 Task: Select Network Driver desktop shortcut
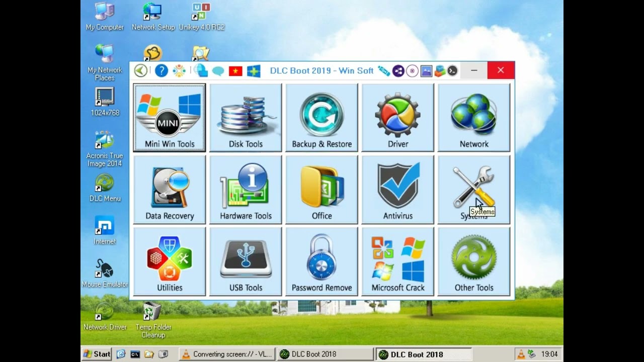[x=105, y=316]
